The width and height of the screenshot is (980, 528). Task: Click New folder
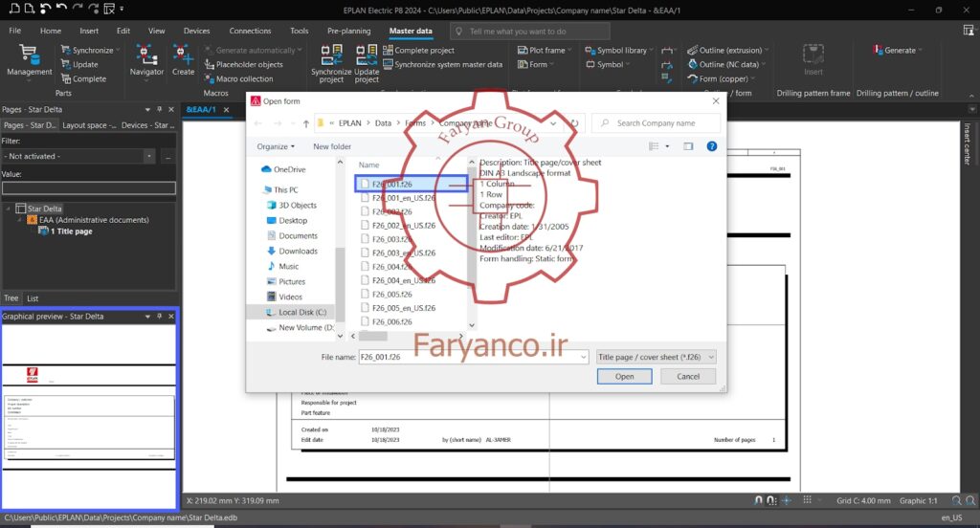[x=332, y=146]
